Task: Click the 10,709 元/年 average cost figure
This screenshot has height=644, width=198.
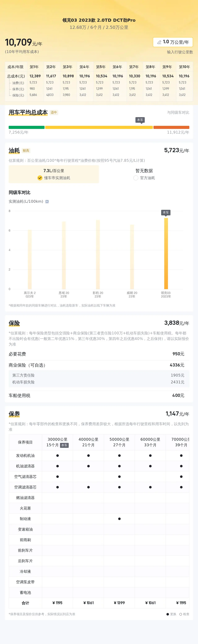Action: (24, 42)
